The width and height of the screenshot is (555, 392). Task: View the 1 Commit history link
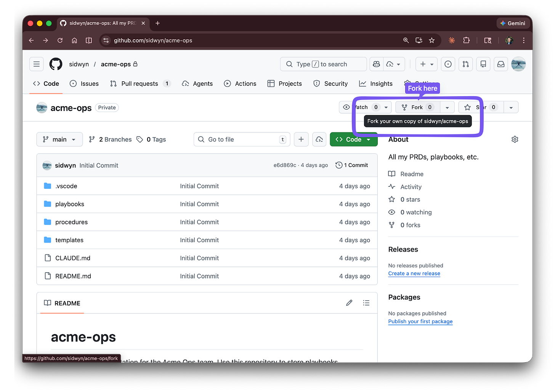coord(352,165)
